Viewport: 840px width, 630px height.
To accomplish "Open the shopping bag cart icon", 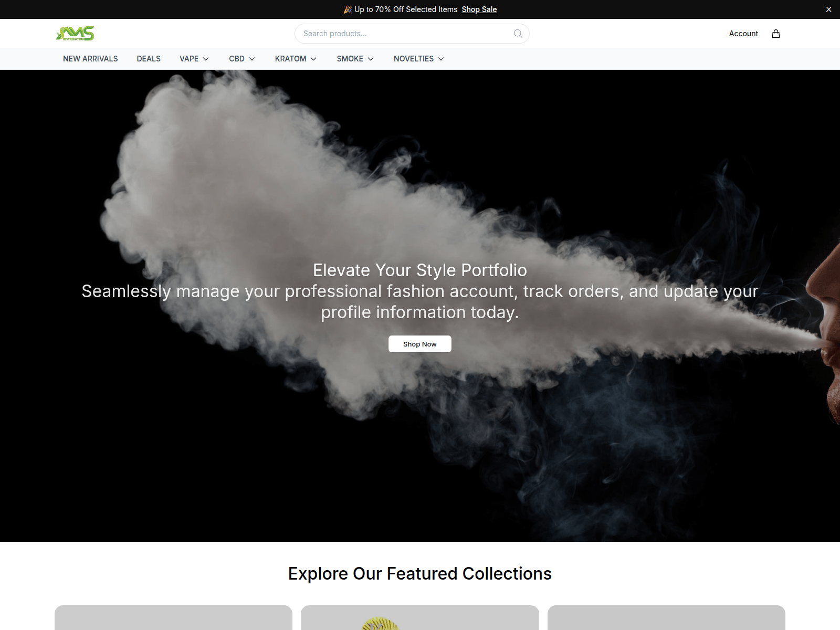I will coord(776,34).
